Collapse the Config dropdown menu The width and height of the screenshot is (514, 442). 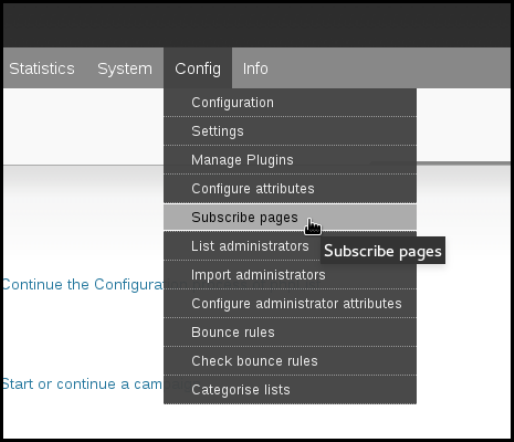click(x=198, y=69)
